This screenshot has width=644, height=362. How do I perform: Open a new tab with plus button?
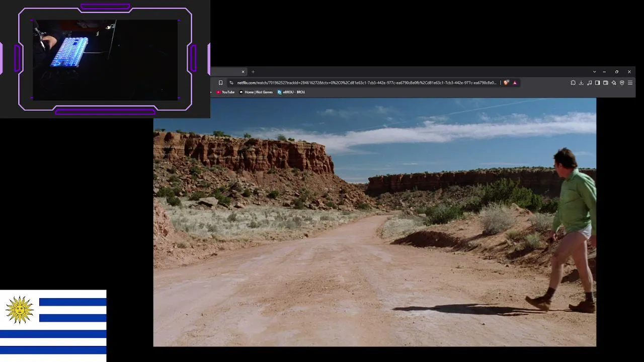tap(253, 72)
